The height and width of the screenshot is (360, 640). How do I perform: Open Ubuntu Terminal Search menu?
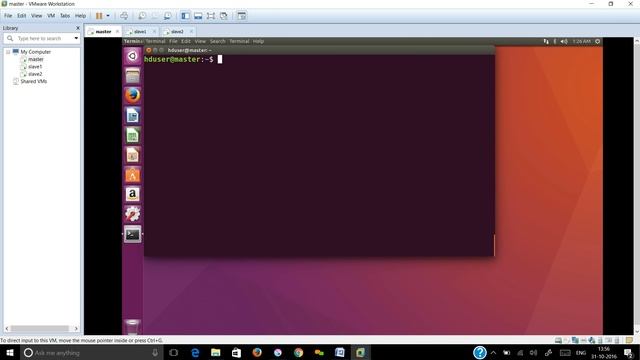pyautogui.click(x=218, y=41)
